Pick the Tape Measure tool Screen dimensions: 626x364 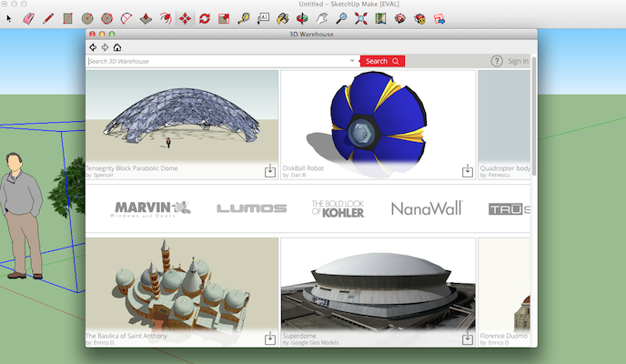click(244, 18)
